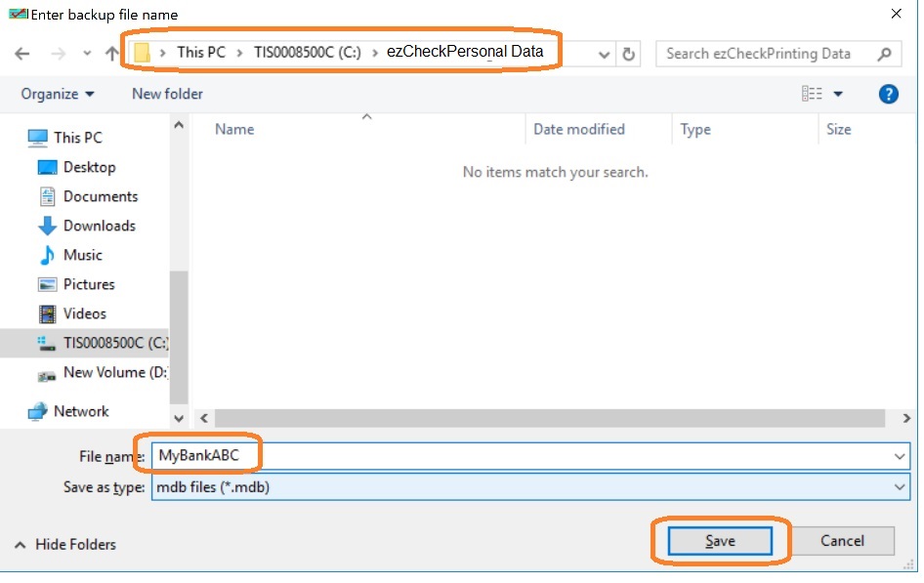Click the Cancel button
The height and width of the screenshot is (583, 924).
click(842, 541)
